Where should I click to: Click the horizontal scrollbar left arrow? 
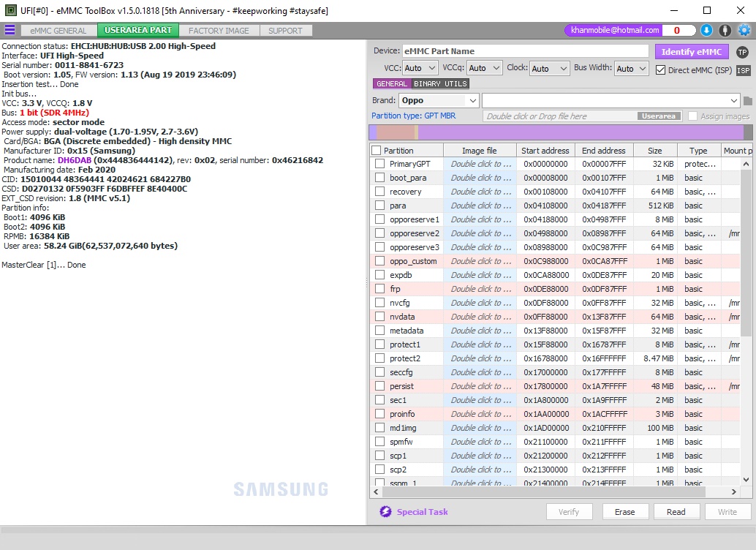[376, 491]
